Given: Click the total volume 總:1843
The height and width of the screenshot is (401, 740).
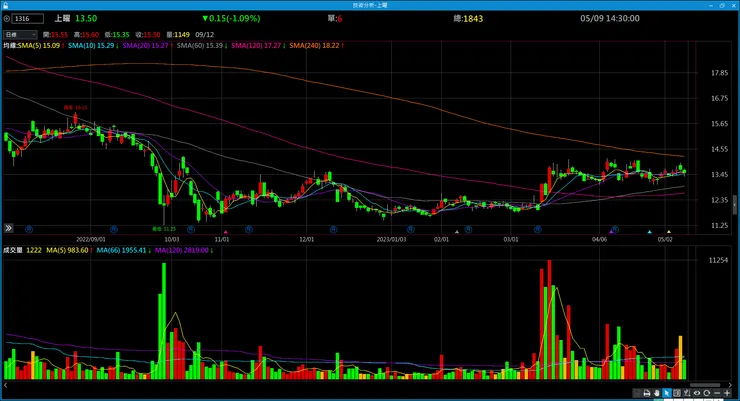Looking at the screenshot, I should point(468,18).
